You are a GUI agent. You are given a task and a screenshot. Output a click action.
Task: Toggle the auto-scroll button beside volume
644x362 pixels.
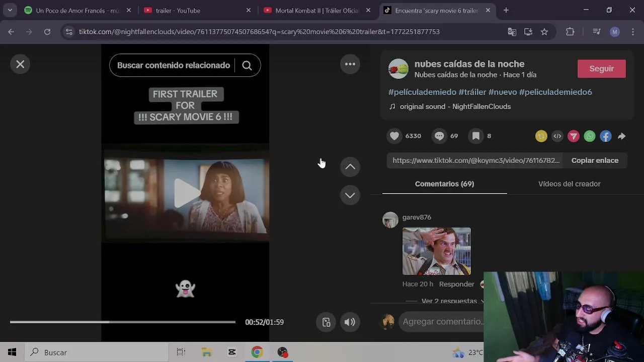point(326,322)
